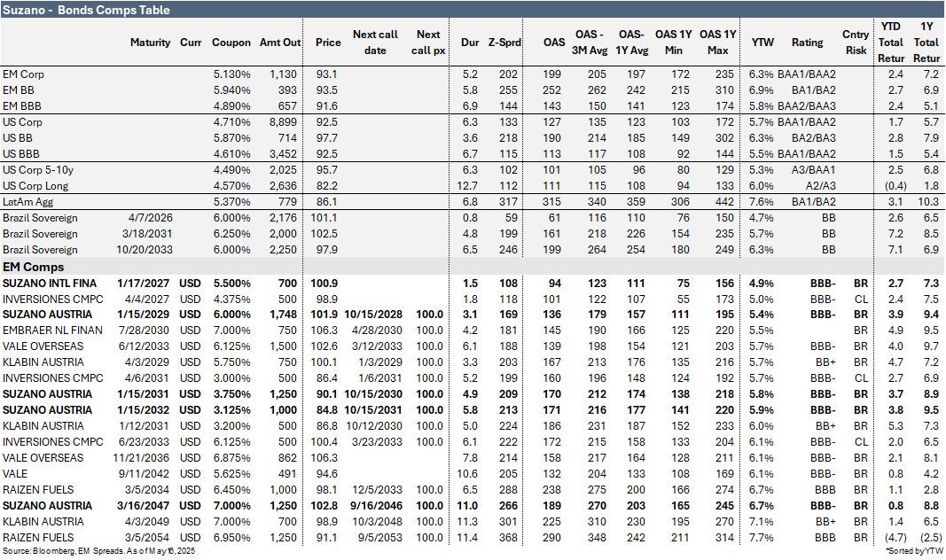946x560 pixels.
Task: Select the '1,748' amount for Suzano Austria
Action: point(283,315)
